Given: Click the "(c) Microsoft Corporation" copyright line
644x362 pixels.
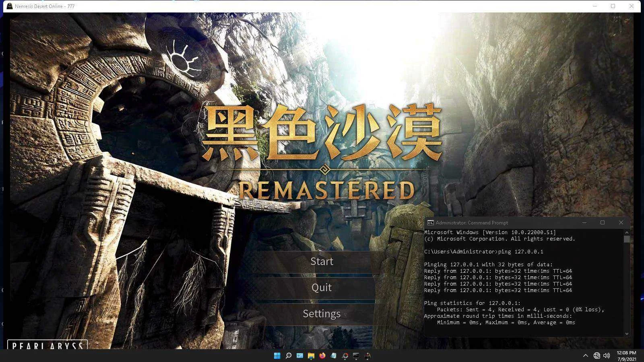Looking at the screenshot, I should click(x=500, y=239).
